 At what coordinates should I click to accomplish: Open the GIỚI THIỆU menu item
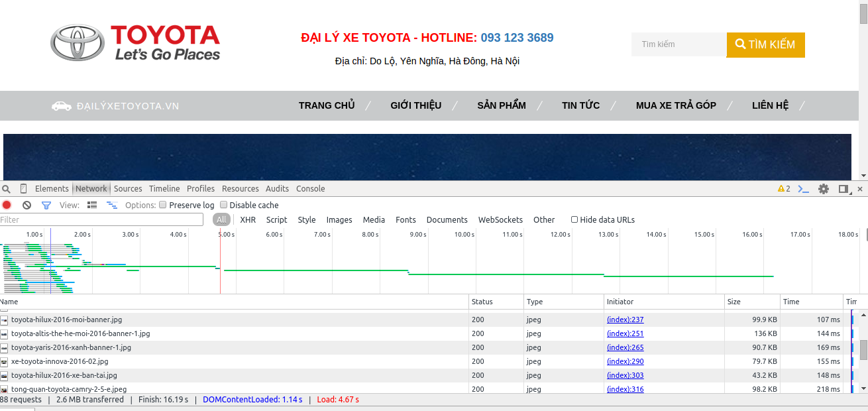click(x=416, y=105)
